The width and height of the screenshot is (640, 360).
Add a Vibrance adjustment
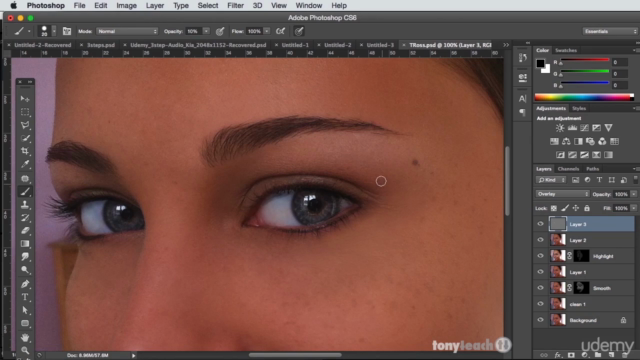pos(609,128)
